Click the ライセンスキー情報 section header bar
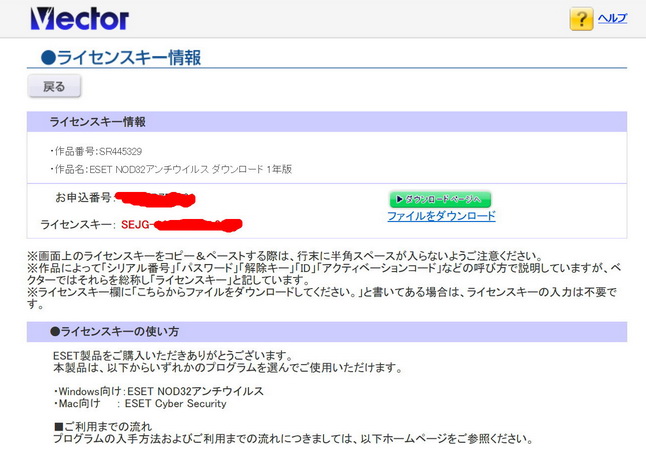The width and height of the screenshot is (646, 449). tap(326, 122)
